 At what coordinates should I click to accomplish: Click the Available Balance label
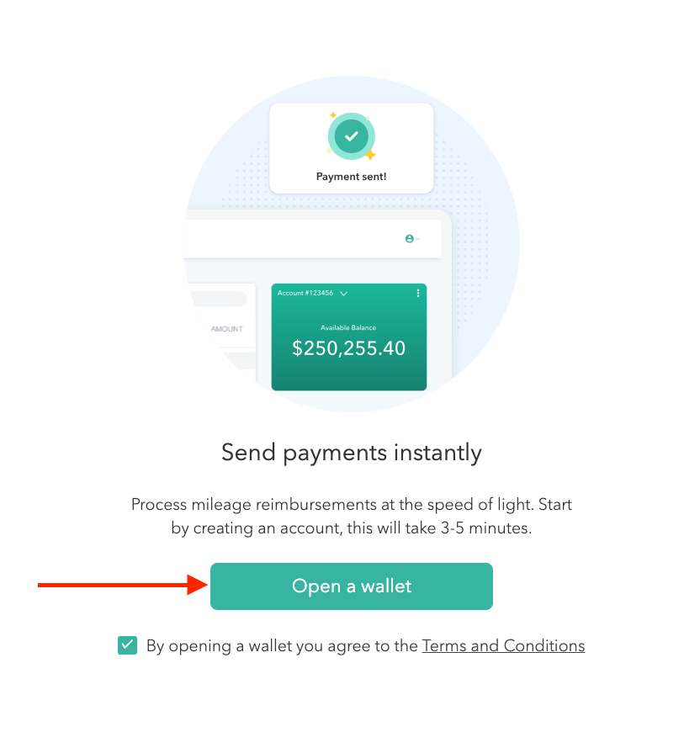348,327
